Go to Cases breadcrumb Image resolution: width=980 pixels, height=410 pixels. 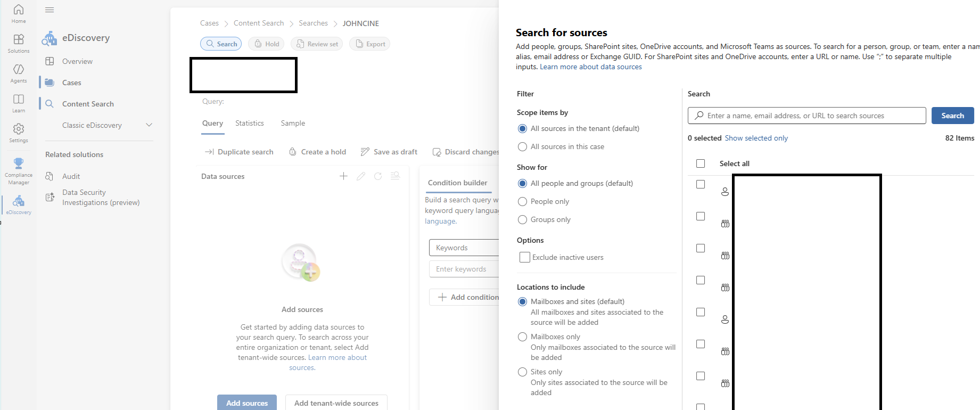(209, 23)
